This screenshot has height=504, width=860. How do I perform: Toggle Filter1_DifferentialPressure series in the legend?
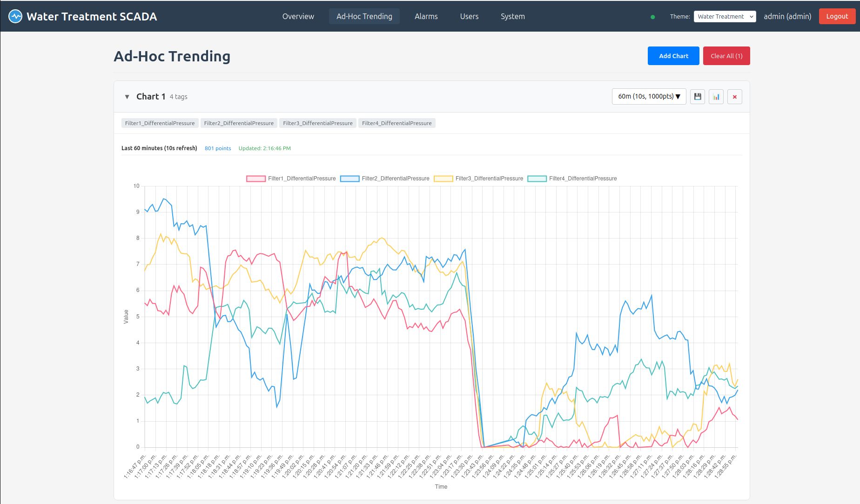pos(291,179)
